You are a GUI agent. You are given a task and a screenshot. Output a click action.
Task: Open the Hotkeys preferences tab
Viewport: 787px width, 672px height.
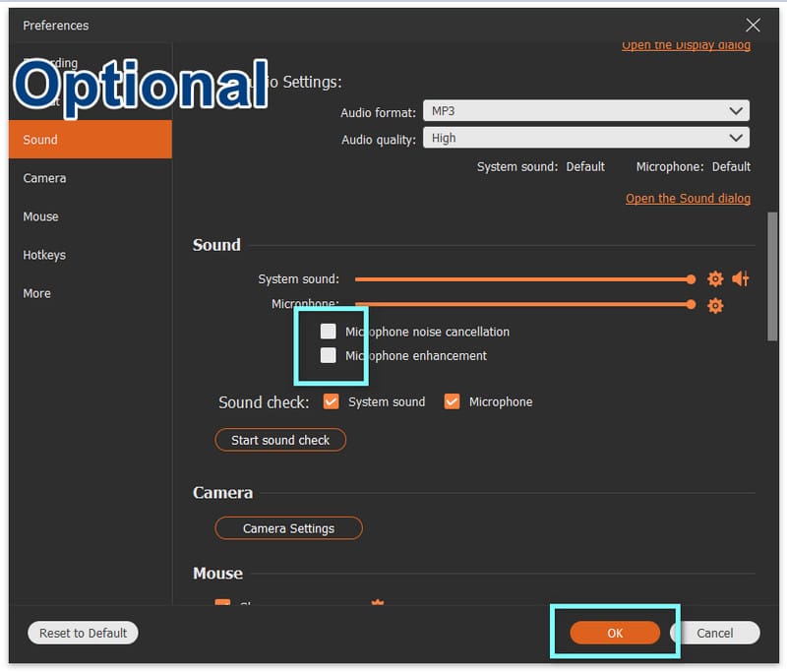[x=44, y=255]
